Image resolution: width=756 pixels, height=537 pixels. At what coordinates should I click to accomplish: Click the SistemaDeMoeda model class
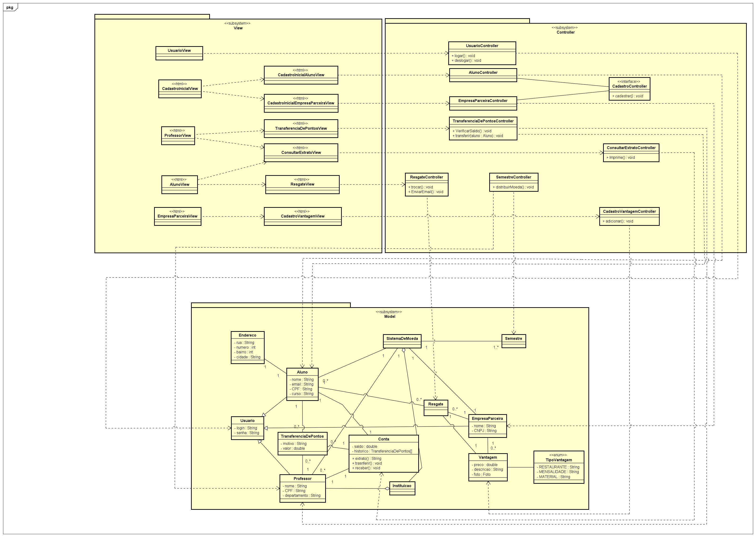pos(402,339)
